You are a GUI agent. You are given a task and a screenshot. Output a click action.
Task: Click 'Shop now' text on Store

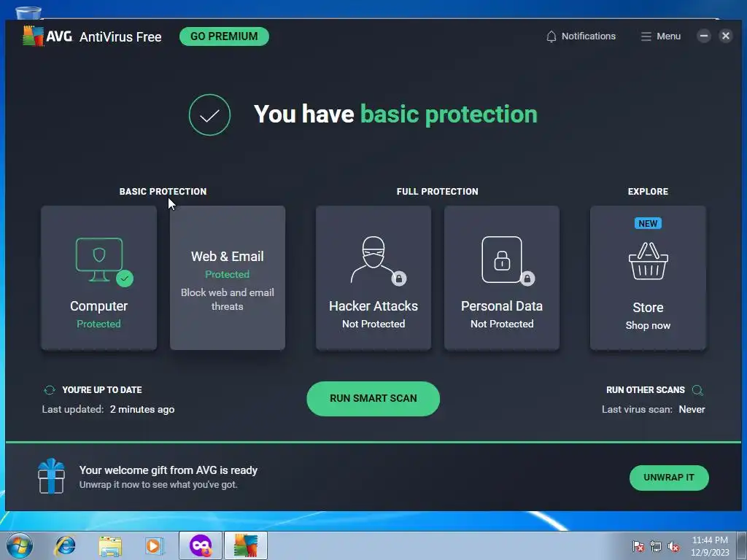coord(648,325)
